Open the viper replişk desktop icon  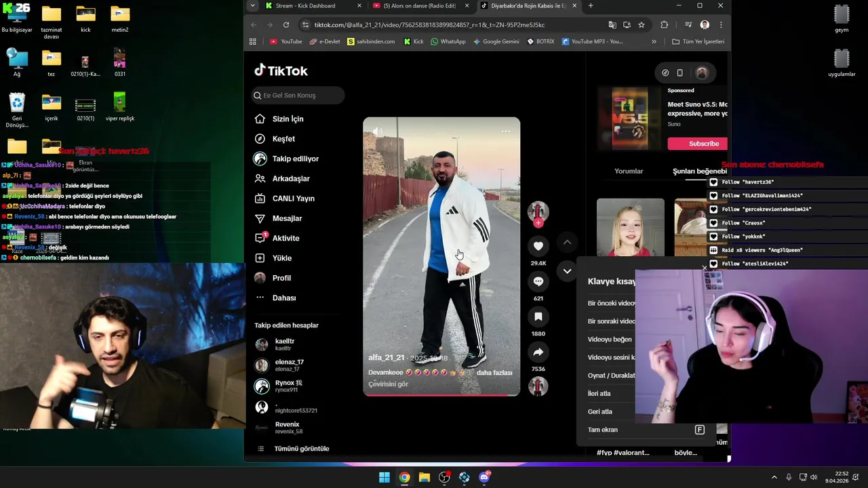(119, 106)
